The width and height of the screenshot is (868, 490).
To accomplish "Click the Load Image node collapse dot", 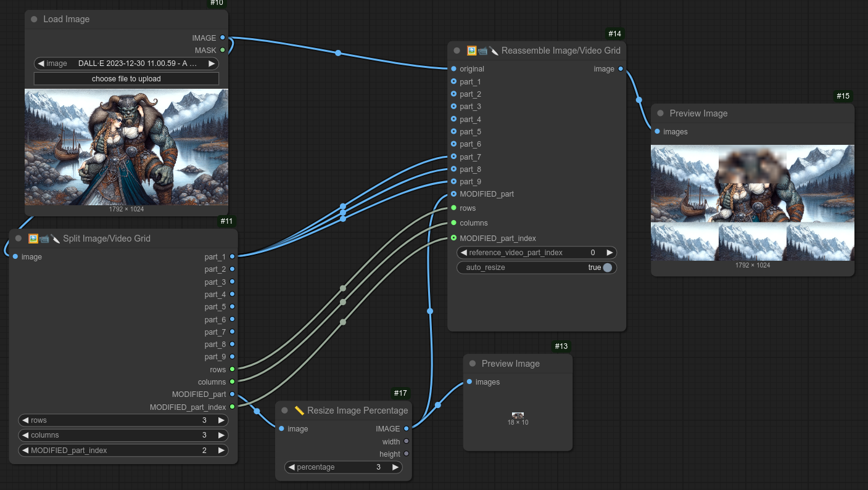I will click(x=34, y=19).
